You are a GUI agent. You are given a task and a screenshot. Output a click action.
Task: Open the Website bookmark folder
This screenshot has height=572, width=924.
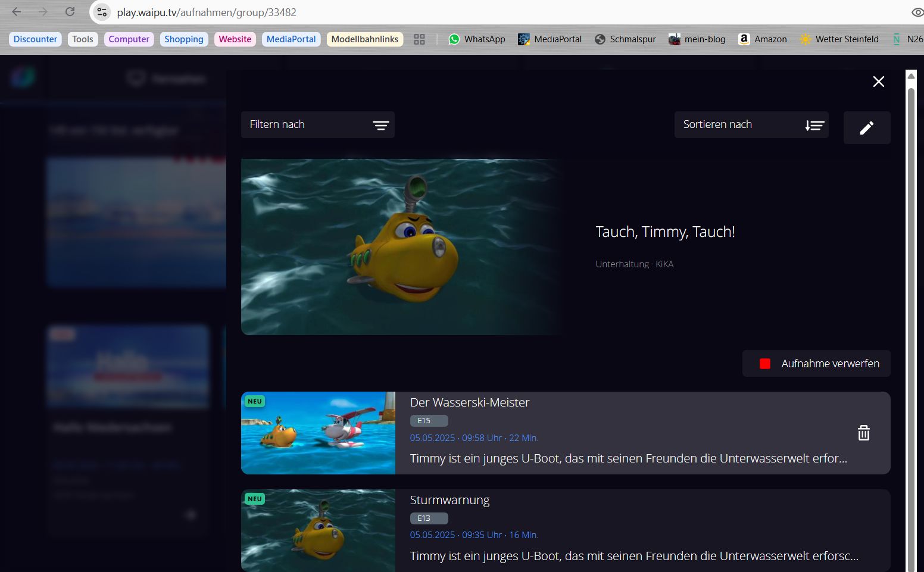point(235,39)
